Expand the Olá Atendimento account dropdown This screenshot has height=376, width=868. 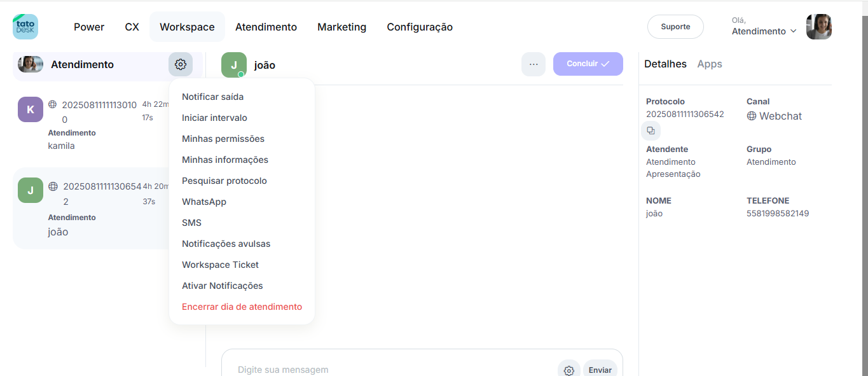(764, 31)
